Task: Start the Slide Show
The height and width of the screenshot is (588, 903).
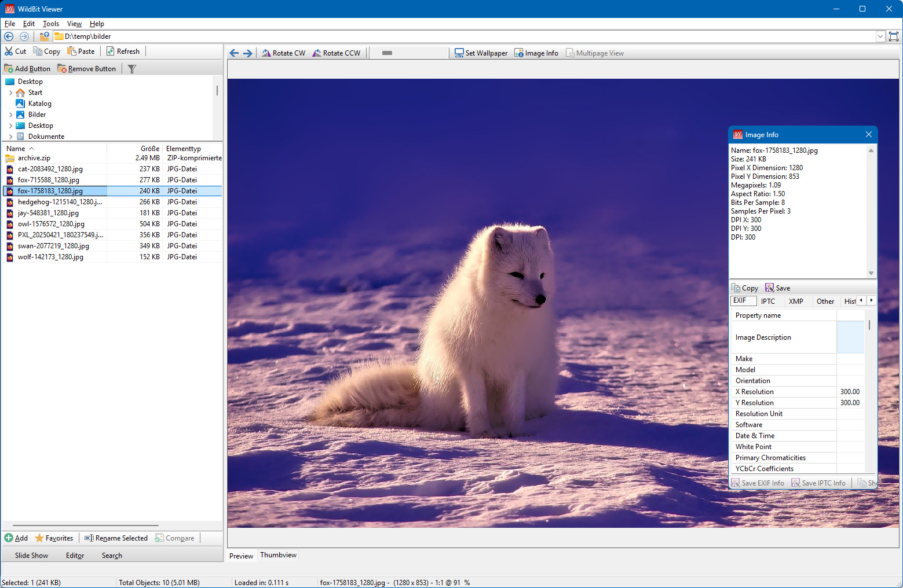Action: click(x=31, y=556)
